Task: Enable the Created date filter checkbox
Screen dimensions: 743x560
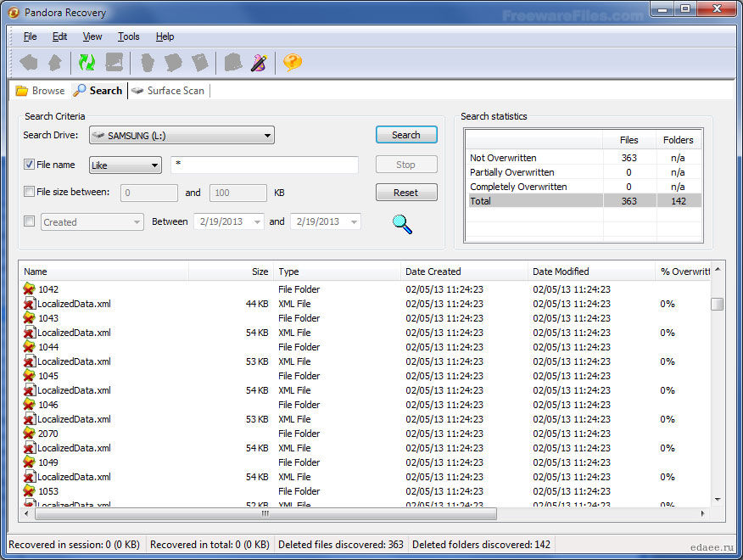Action: point(29,221)
